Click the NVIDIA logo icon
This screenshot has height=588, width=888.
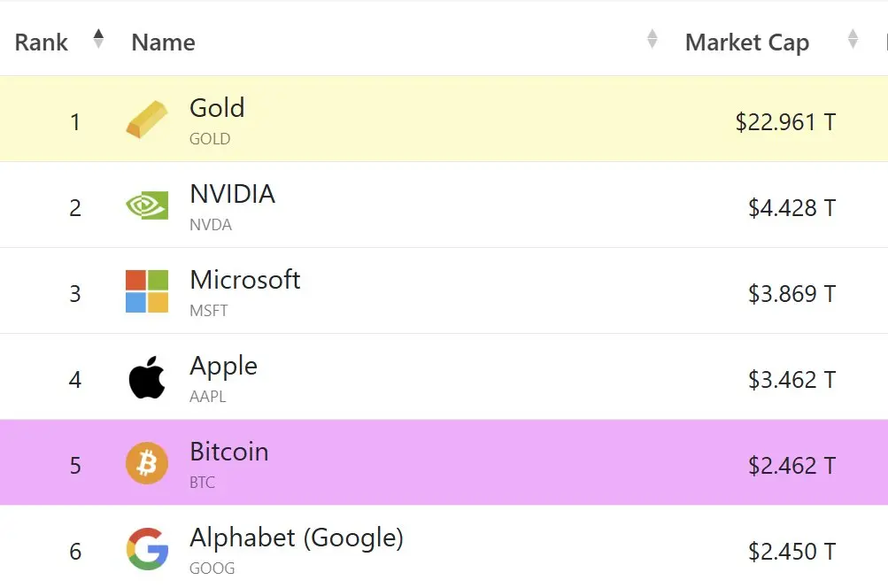(147, 205)
